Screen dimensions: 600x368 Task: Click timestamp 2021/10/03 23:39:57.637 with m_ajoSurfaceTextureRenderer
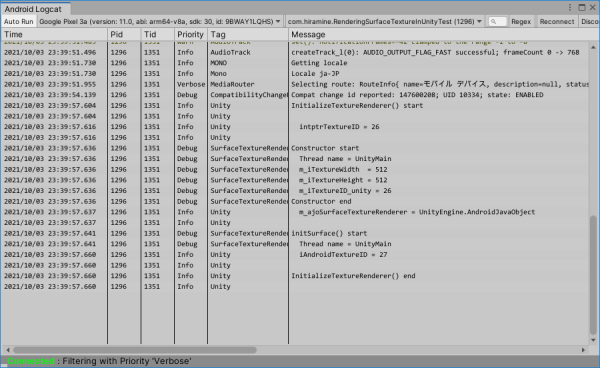tap(50, 212)
